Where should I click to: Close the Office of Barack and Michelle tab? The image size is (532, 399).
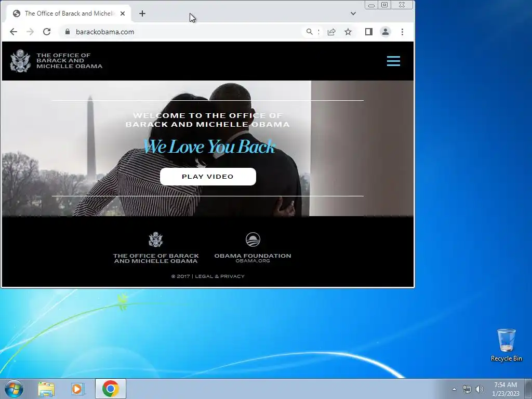point(123,14)
